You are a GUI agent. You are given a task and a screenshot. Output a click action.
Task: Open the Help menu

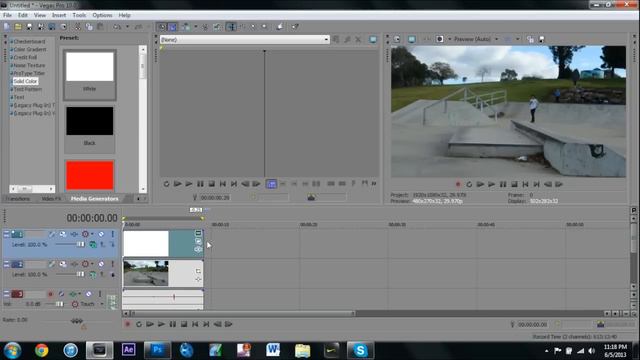[124, 15]
